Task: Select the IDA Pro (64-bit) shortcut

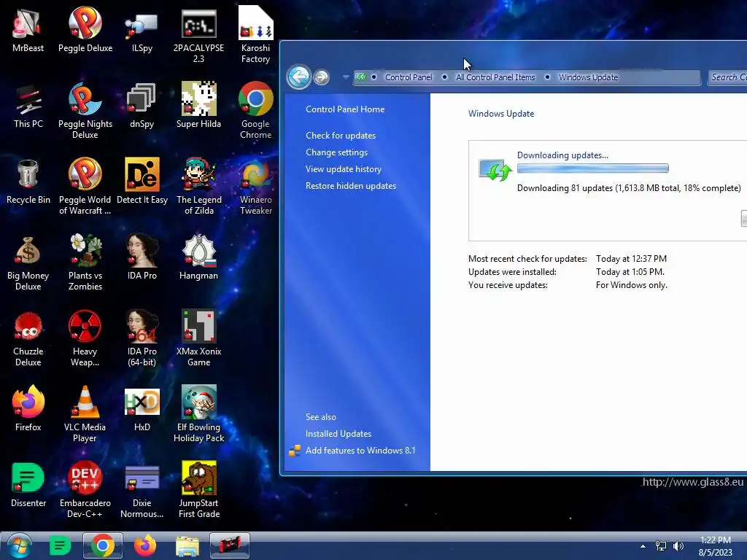Action: (x=142, y=338)
